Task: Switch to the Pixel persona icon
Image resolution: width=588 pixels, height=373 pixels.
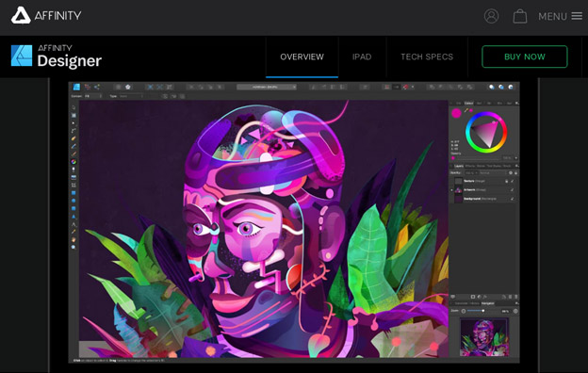Action: pos(88,87)
